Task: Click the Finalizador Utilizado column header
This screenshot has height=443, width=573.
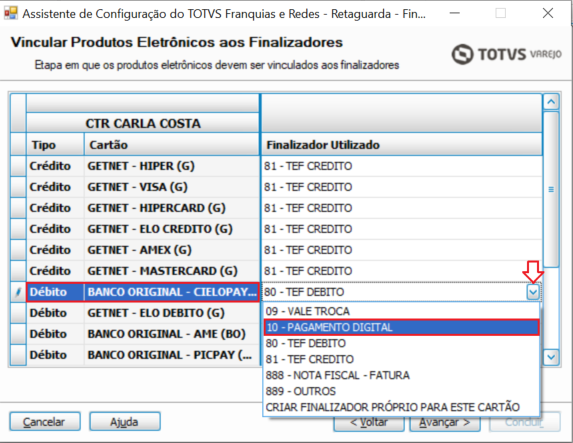Action: (x=401, y=145)
